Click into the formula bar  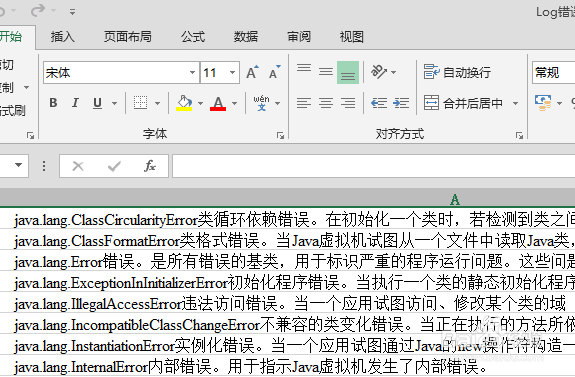click(x=373, y=166)
